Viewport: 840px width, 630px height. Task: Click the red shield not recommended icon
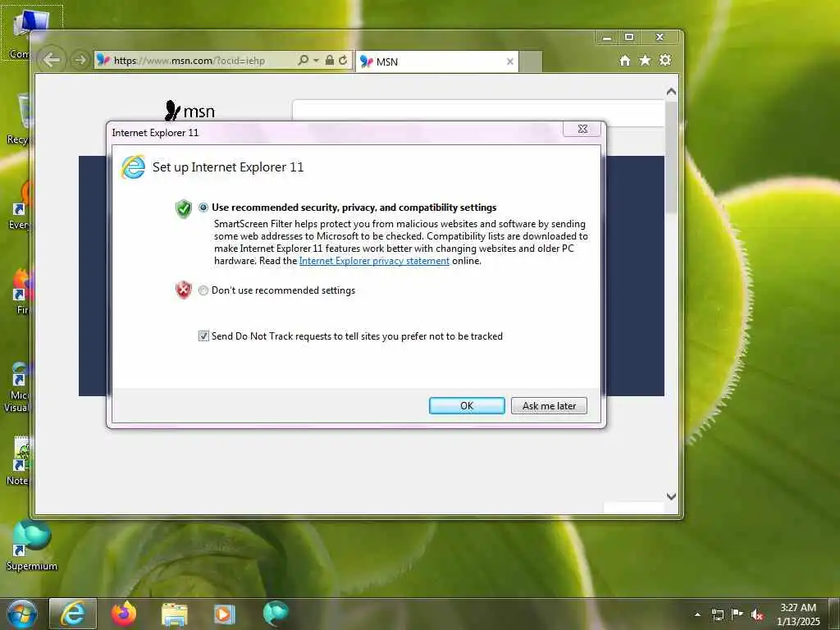183,290
